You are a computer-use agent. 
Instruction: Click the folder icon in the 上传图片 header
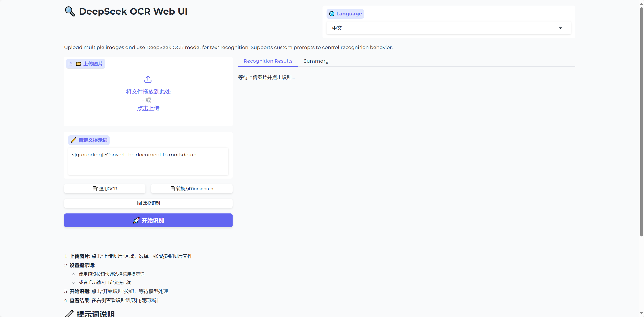coord(78,64)
